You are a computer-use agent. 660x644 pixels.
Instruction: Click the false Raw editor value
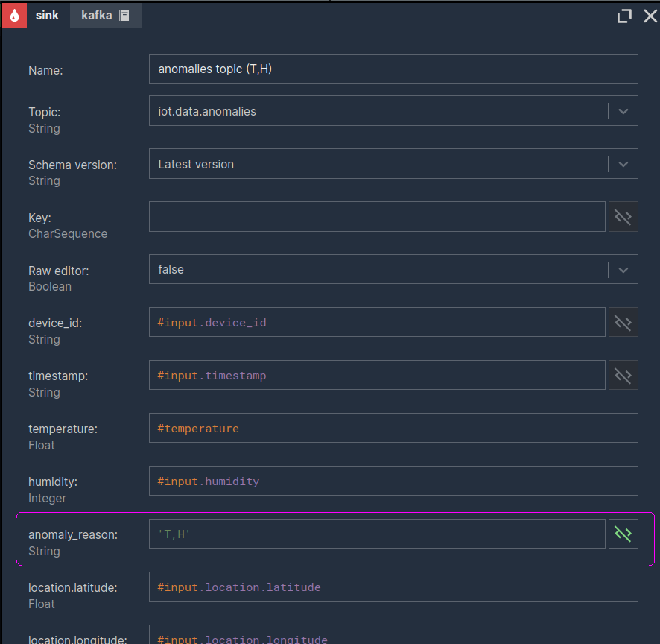click(171, 270)
